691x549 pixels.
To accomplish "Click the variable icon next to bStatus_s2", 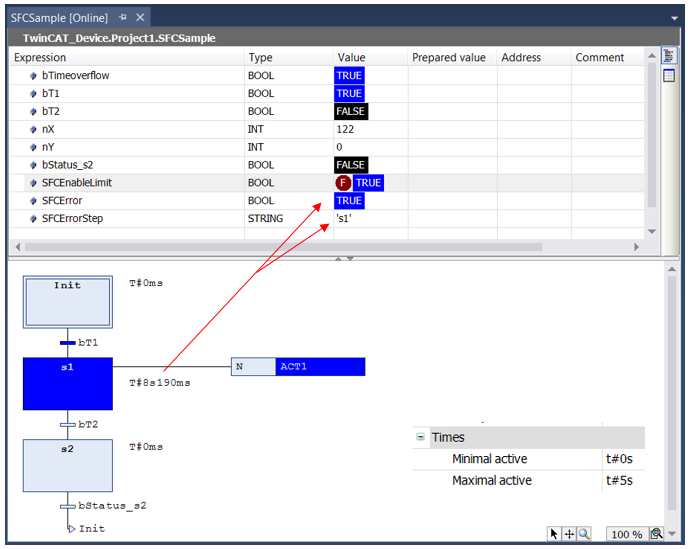I will pyautogui.click(x=33, y=165).
